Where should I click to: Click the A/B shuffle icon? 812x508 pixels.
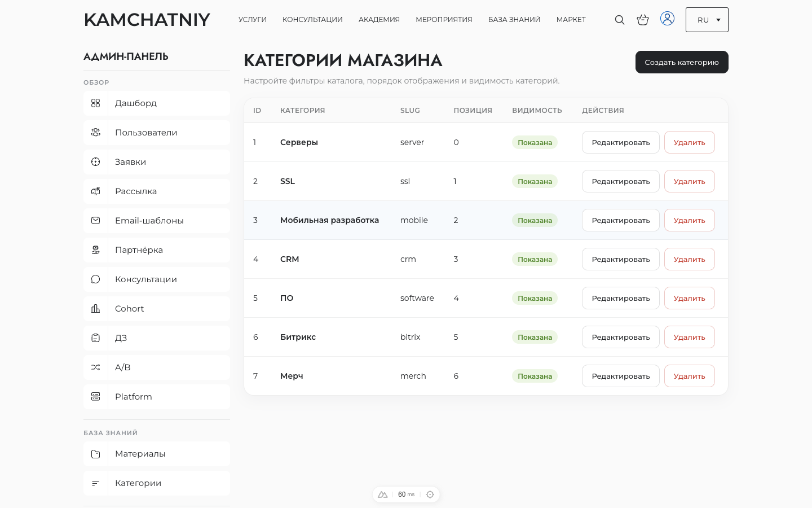(x=96, y=367)
